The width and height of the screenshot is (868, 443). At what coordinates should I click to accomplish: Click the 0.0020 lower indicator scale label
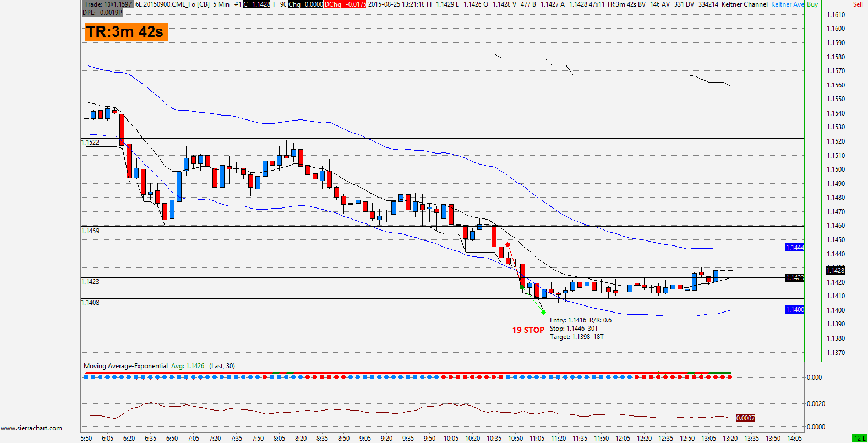click(816, 404)
